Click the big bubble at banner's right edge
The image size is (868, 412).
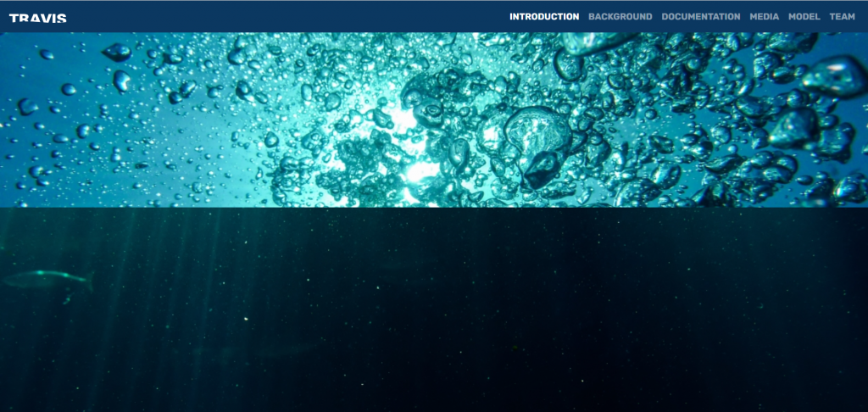(x=835, y=75)
